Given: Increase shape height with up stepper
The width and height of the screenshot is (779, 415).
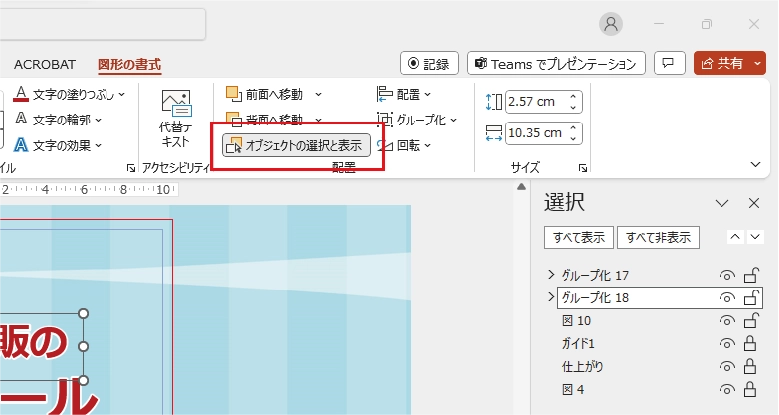Looking at the screenshot, I should [573, 97].
